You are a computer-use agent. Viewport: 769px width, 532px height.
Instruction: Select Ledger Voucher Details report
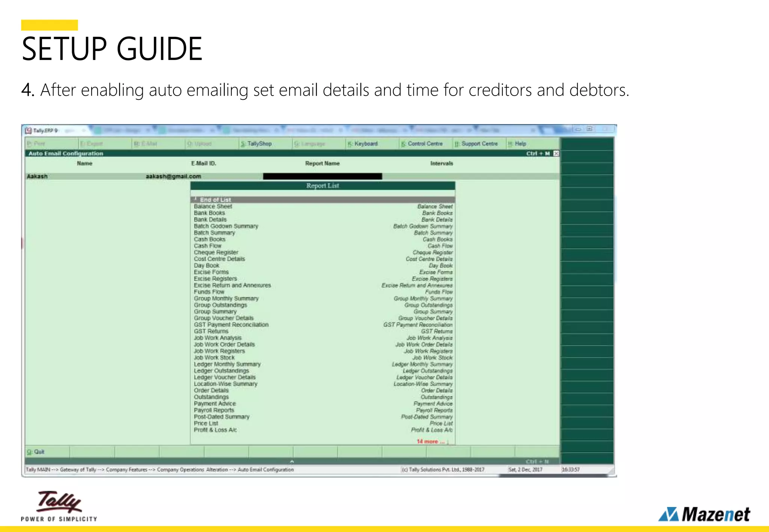tap(323, 377)
